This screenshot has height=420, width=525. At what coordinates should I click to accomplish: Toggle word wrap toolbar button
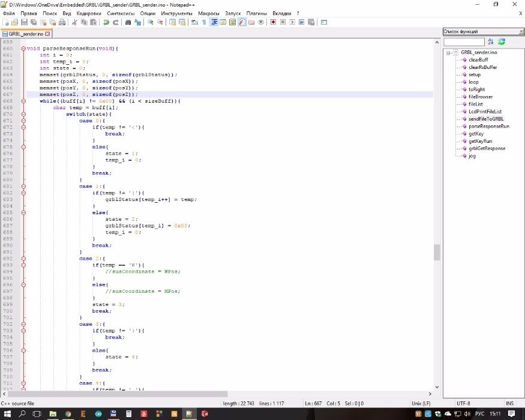[x=194, y=22]
